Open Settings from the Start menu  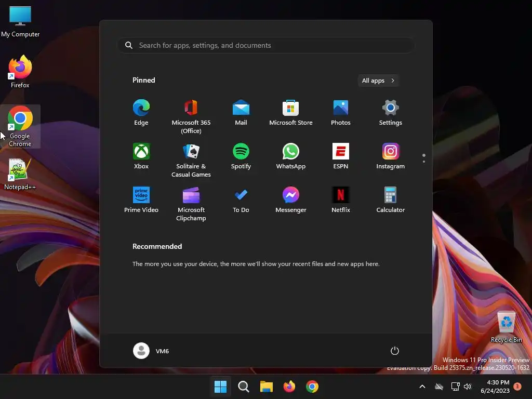[x=391, y=113]
